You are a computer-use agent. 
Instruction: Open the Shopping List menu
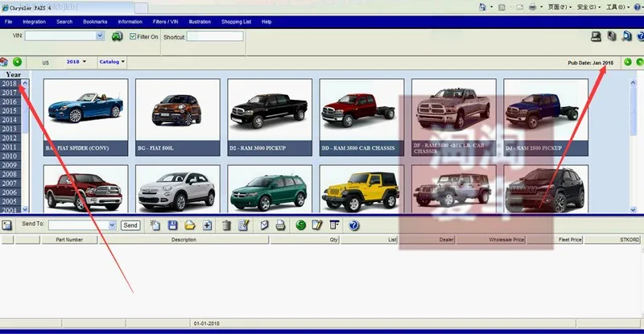236,22
